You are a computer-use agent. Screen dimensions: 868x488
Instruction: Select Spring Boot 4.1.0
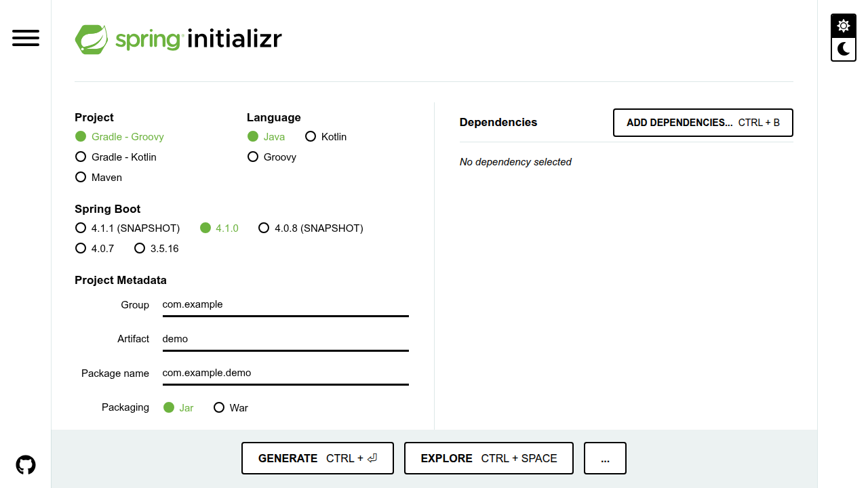click(x=219, y=228)
